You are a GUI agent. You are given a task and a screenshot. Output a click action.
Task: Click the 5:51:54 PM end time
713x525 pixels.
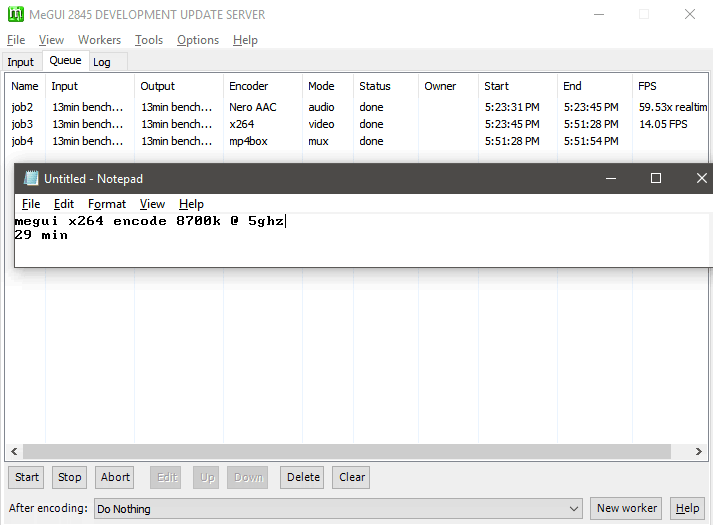pos(591,141)
